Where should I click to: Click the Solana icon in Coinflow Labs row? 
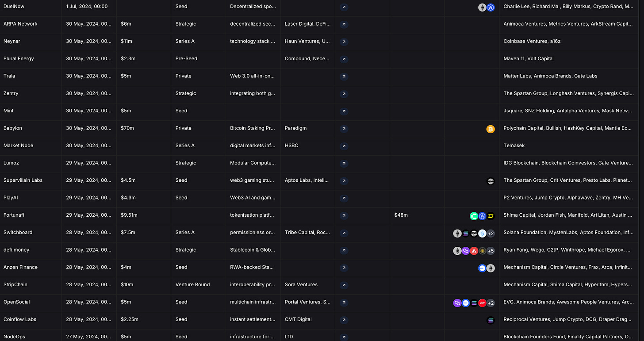[491, 320]
